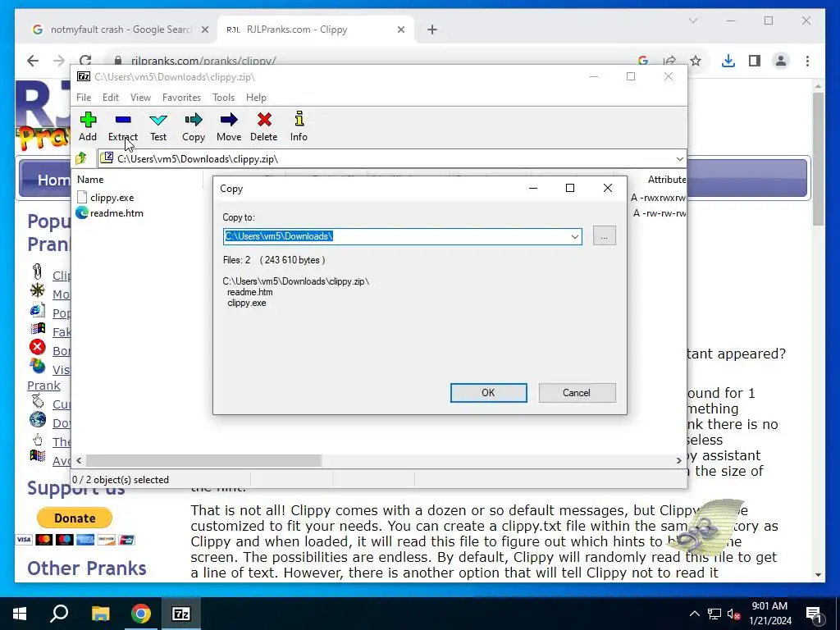Screen dimensions: 840x630
Task: Click the Chrome taskbar icon
Action: tap(141, 614)
